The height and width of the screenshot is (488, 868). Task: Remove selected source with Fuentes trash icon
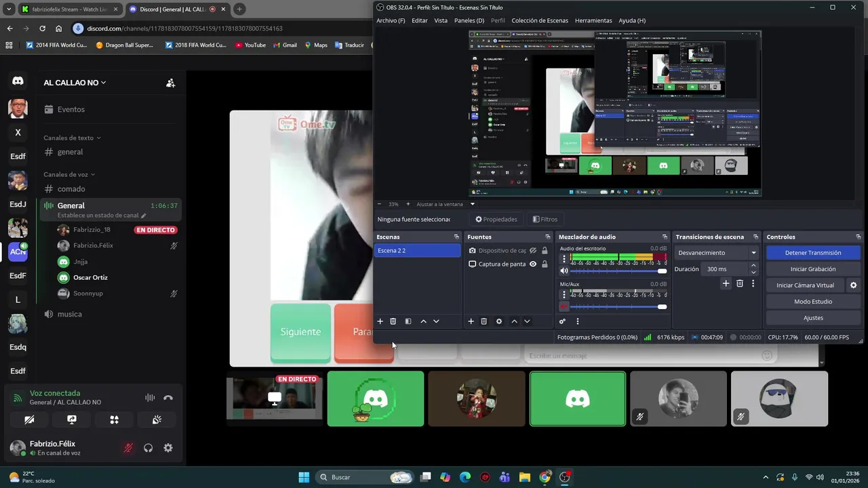coord(484,321)
